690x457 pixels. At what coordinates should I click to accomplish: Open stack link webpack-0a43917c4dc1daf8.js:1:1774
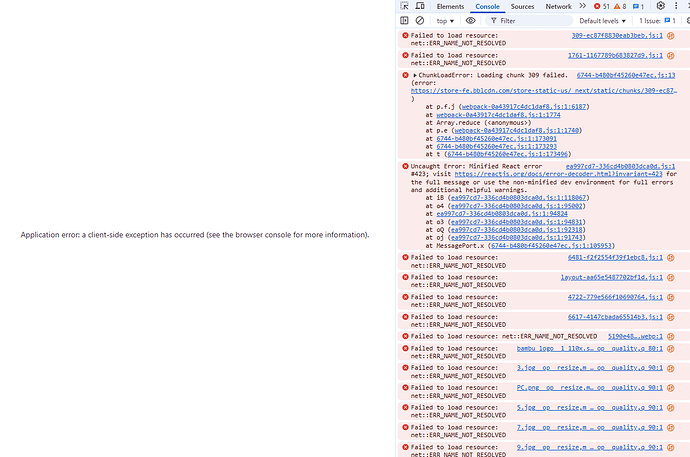pos(498,115)
